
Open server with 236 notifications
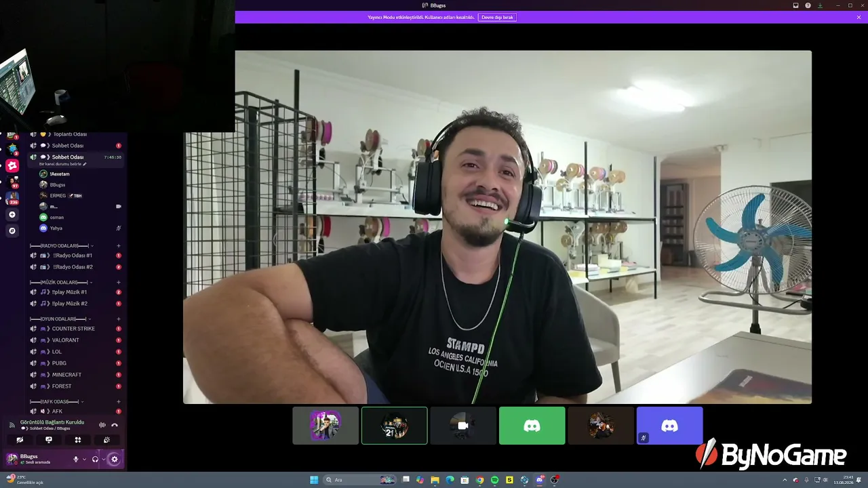point(12,198)
